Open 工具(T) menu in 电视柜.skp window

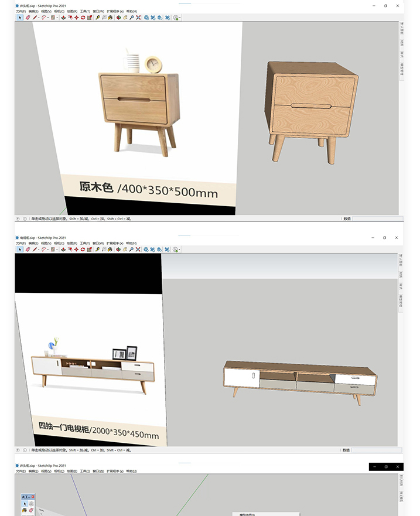[x=85, y=243]
